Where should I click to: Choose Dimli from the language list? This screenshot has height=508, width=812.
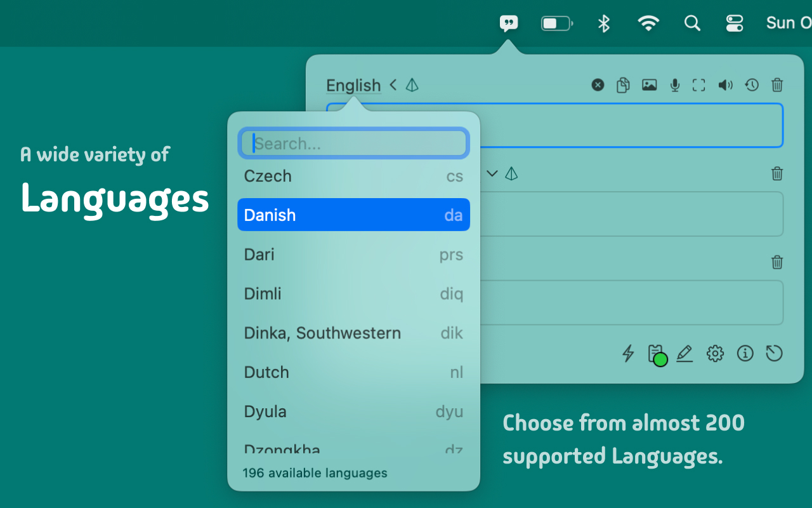click(x=353, y=294)
